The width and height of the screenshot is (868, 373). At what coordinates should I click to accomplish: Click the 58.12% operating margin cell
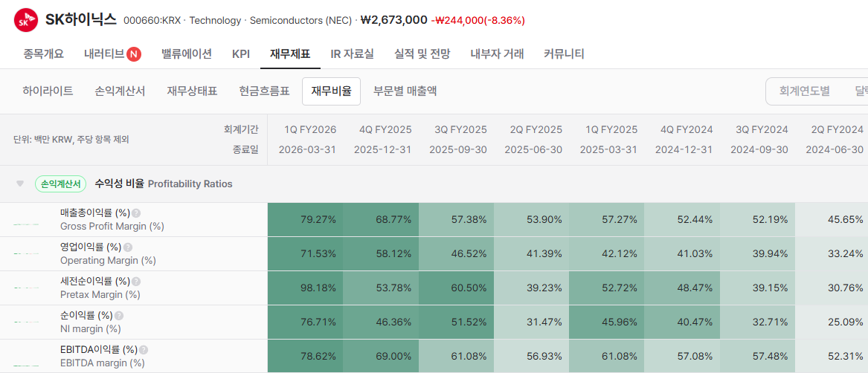[381, 254]
